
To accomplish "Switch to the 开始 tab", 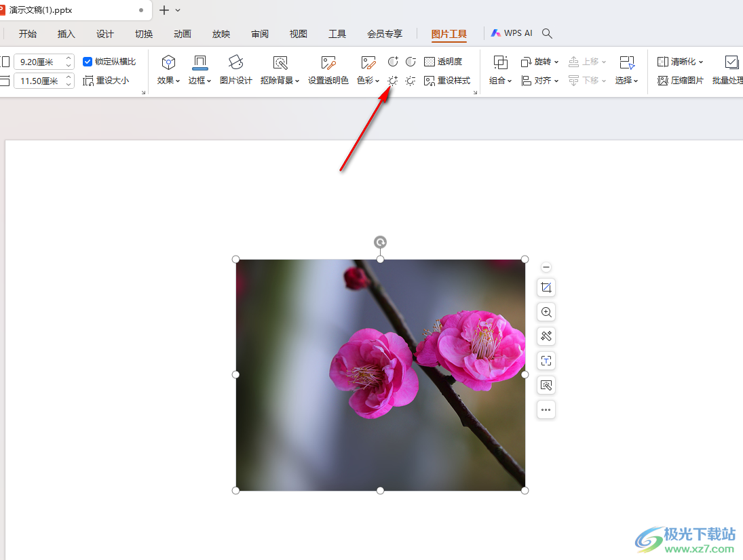I will 28,34.
